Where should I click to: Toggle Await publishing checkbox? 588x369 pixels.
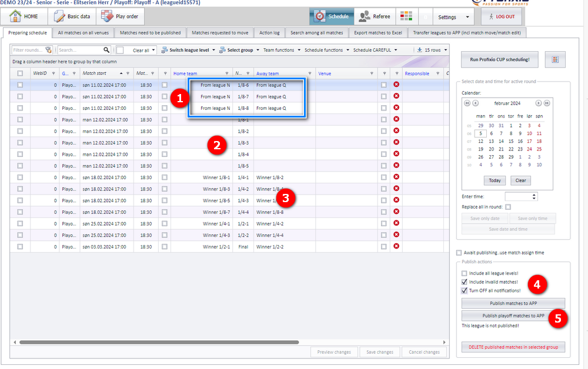click(459, 253)
